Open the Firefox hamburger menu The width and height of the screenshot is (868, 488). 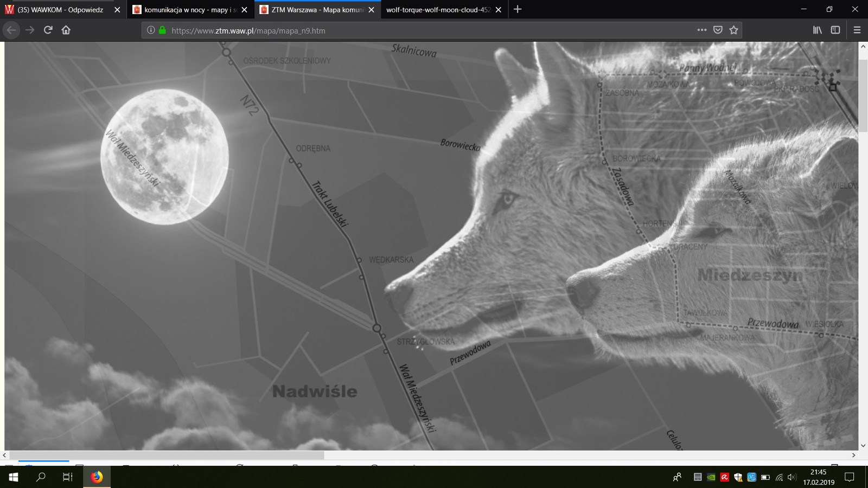pos(857,30)
